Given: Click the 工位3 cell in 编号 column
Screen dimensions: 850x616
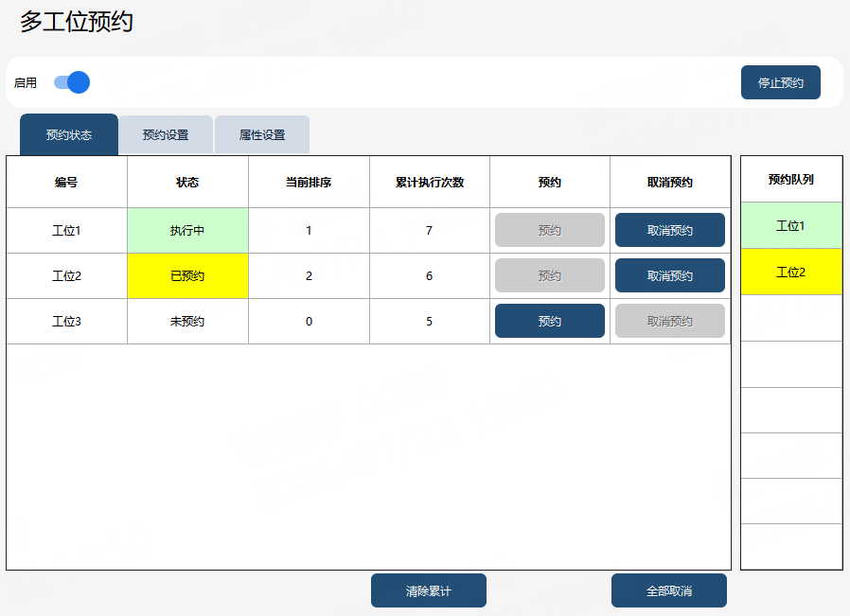Looking at the screenshot, I should (66, 322).
